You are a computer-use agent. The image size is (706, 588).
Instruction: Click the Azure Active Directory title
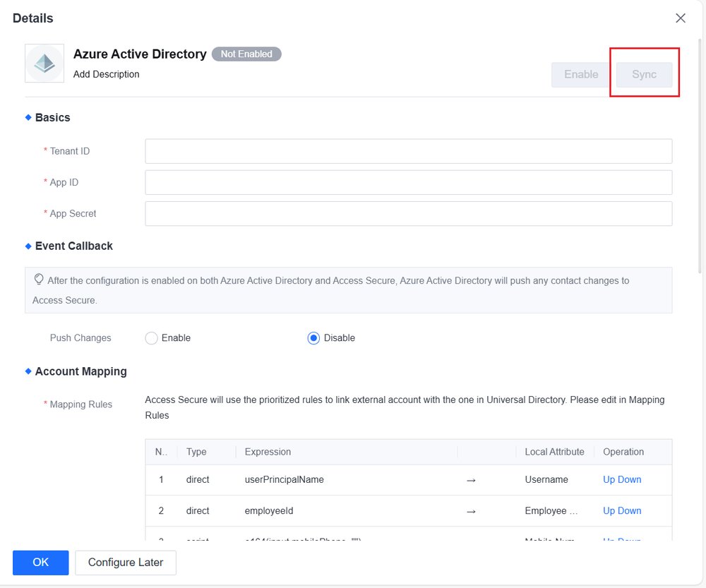[x=140, y=54]
